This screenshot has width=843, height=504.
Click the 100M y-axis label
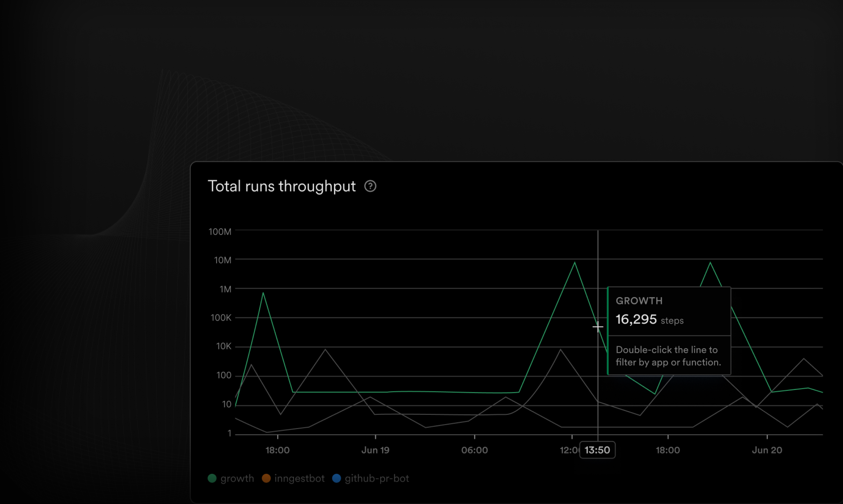220,232
